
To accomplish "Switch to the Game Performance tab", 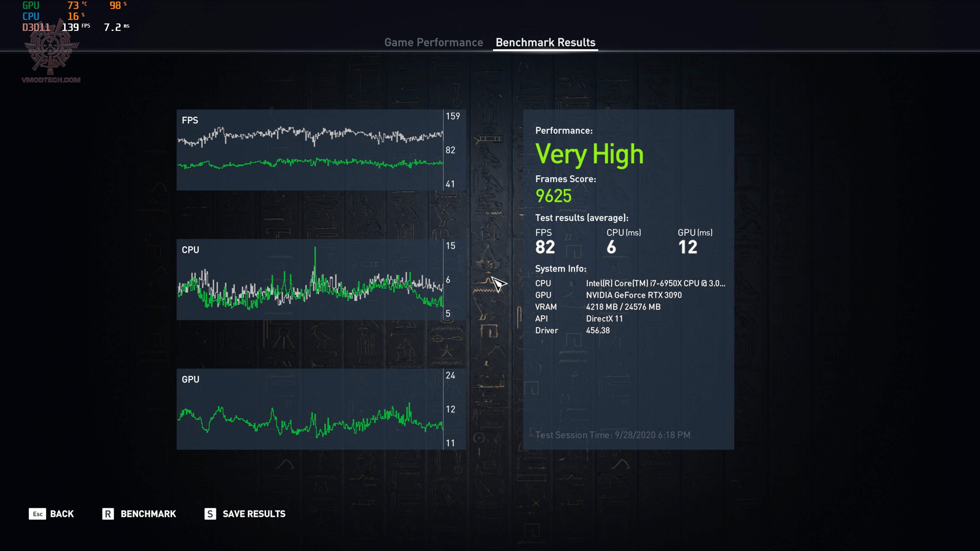I will pyautogui.click(x=434, y=43).
